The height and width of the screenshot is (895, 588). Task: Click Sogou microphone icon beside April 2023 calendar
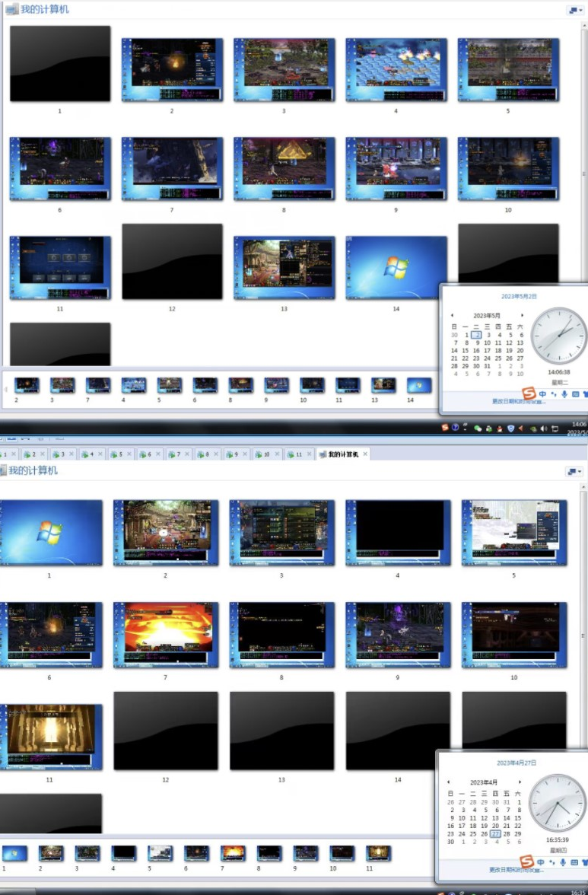click(563, 862)
